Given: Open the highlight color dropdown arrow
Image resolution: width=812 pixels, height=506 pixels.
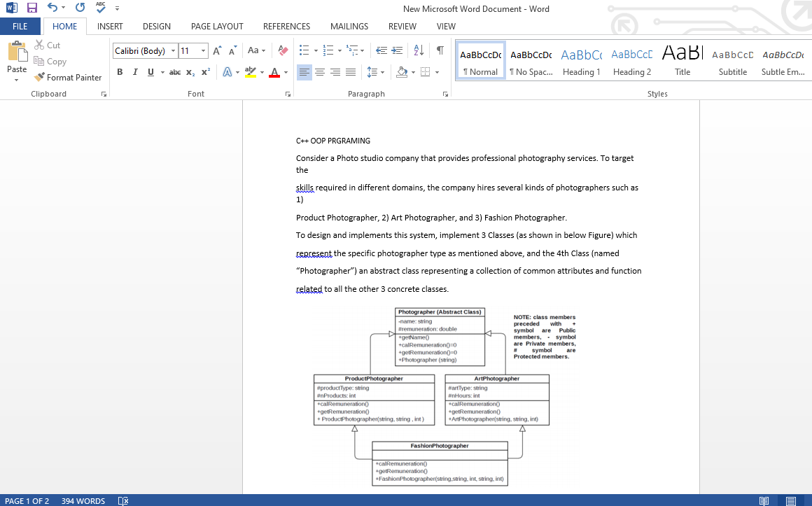Looking at the screenshot, I should tap(262, 73).
